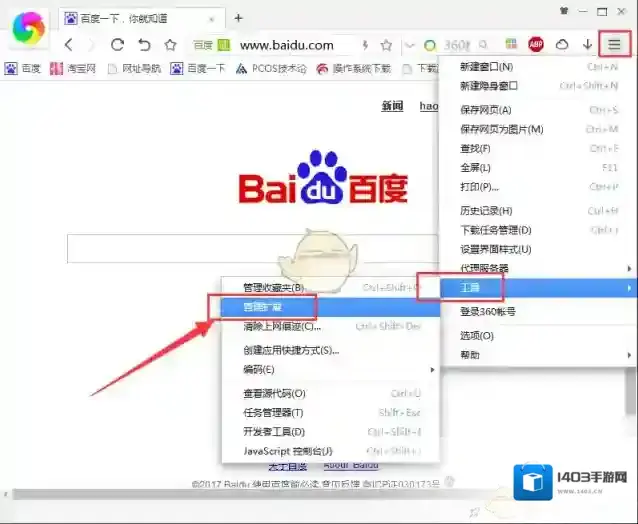Click the cloud sync icon
The height and width of the screenshot is (524, 638).
(562, 44)
